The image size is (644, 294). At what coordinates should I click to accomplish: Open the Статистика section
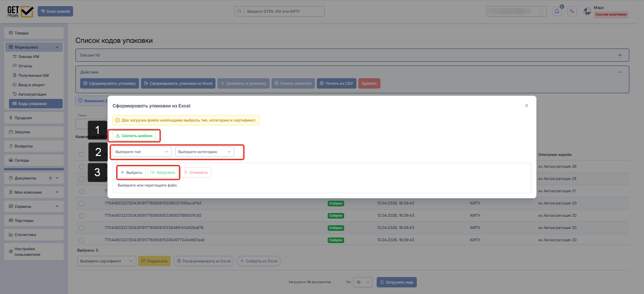pyautogui.click(x=34, y=235)
